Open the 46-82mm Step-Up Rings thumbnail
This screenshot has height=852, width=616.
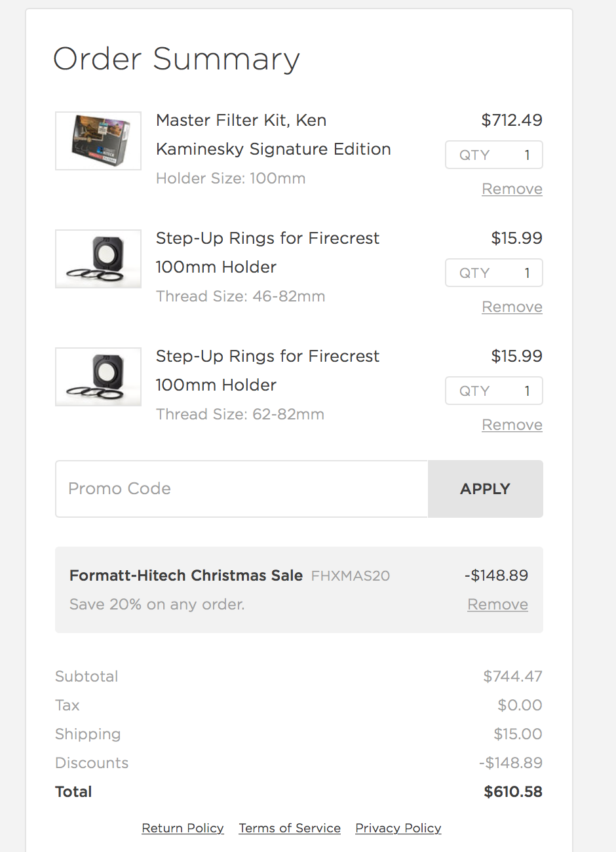click(x=98, y=259)
